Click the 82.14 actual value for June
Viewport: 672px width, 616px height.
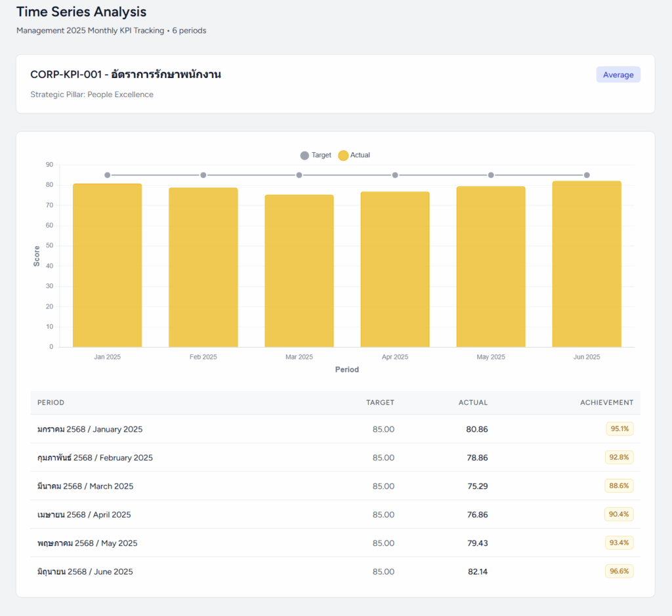click(477, 571)
